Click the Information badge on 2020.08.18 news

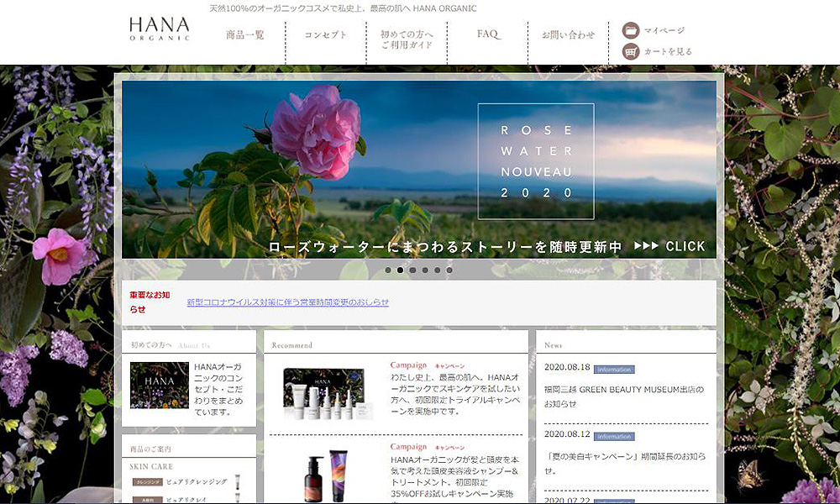point(614,369)
